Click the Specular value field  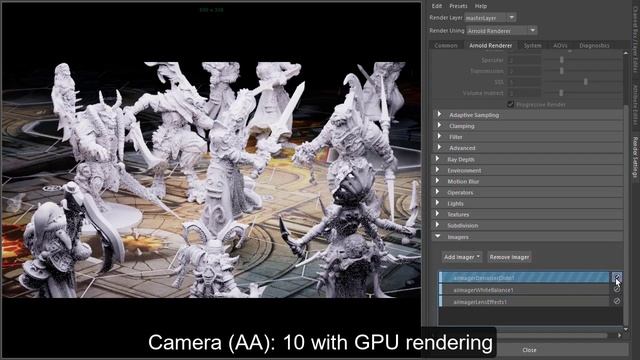pyautogui.click(x=524, y=60)
